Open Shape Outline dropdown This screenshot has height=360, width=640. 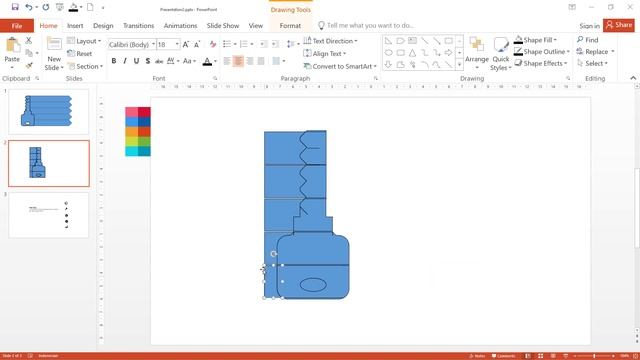click(x=542, y=51)
